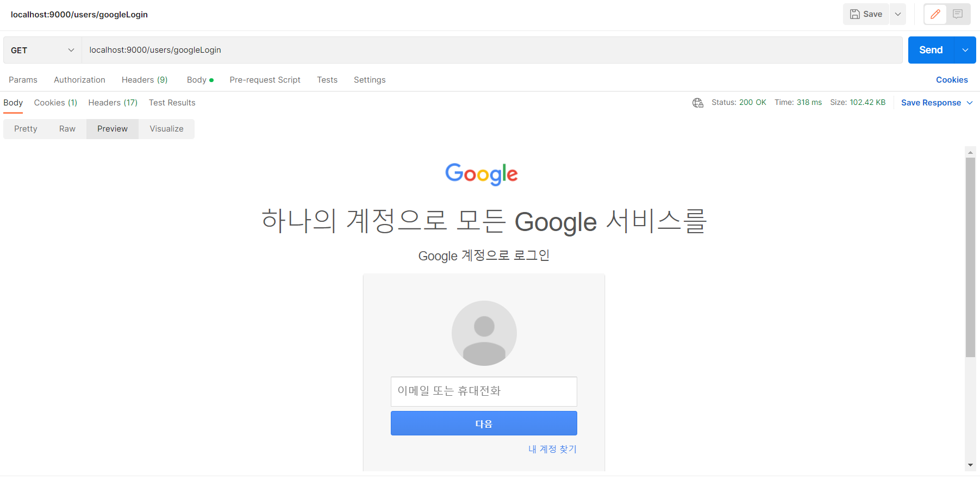
Task: Switch to Raw view
Action: (67, 129)
